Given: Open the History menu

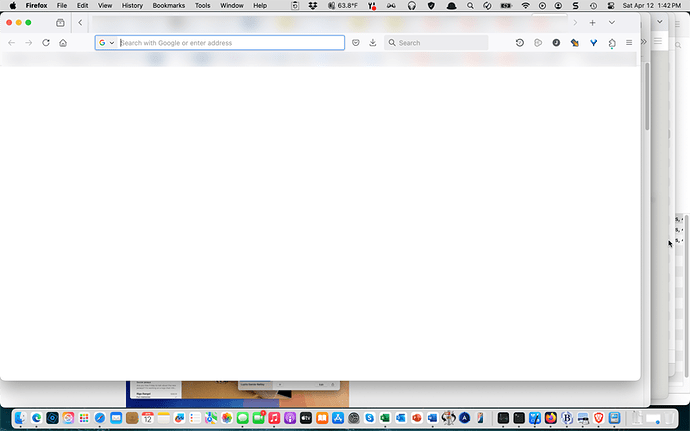Looking at the screenshot, I should [132, 6].
